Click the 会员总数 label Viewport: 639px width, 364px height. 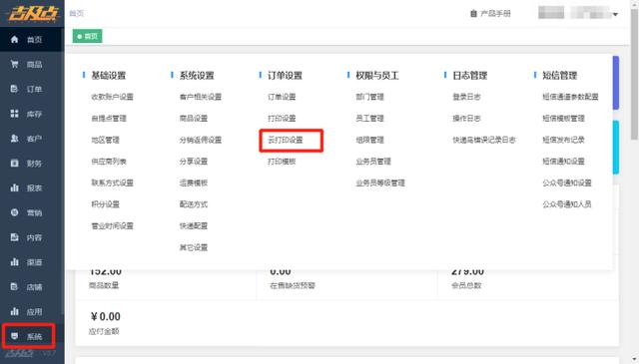[x=466, y=286]
